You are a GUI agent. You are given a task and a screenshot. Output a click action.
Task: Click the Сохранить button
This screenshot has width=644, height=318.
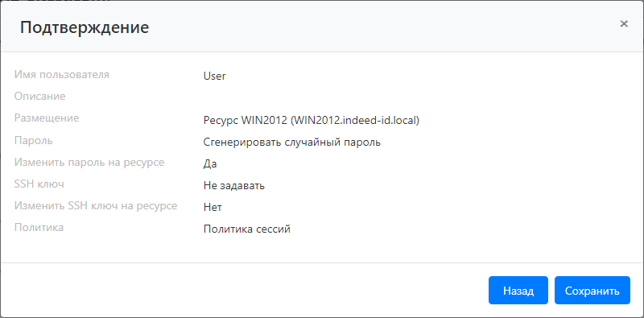(x=592, y=291)
